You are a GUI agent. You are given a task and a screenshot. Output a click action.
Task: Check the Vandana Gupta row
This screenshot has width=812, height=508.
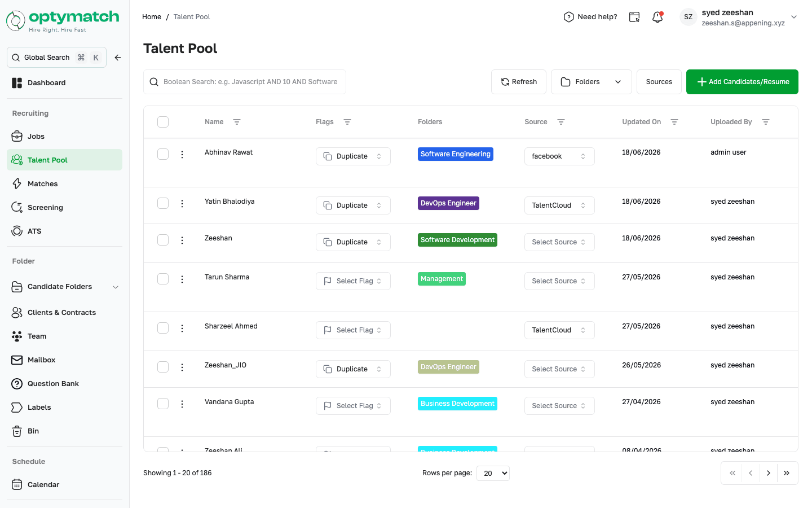[163, 404]
